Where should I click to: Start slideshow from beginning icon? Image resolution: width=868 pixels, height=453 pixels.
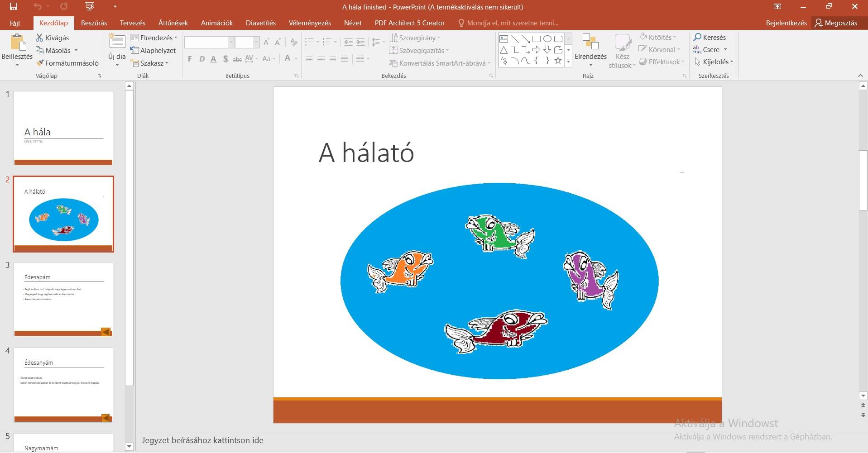click(x=90, y=6)
